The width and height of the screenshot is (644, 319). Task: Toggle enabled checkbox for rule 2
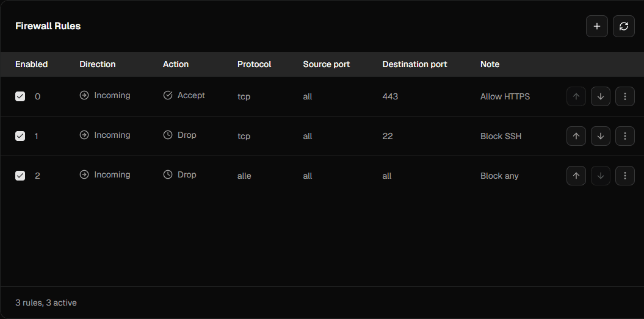(20, 176)
